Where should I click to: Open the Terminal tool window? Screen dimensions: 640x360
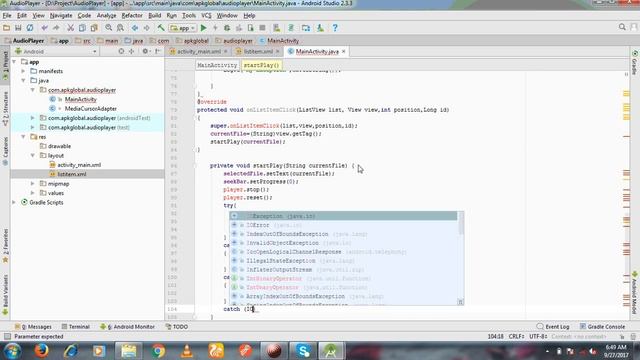click(76, 327)
